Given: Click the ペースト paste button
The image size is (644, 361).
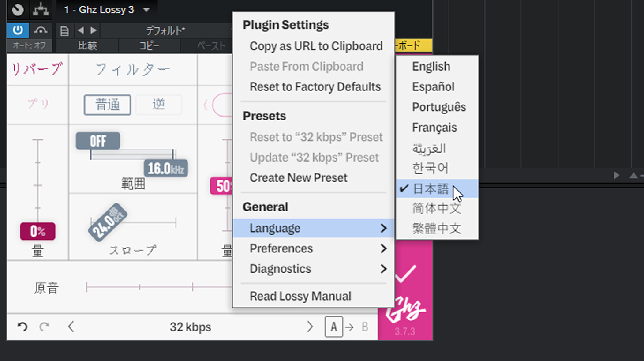Looking at the screenshot, I should point(211,45).
